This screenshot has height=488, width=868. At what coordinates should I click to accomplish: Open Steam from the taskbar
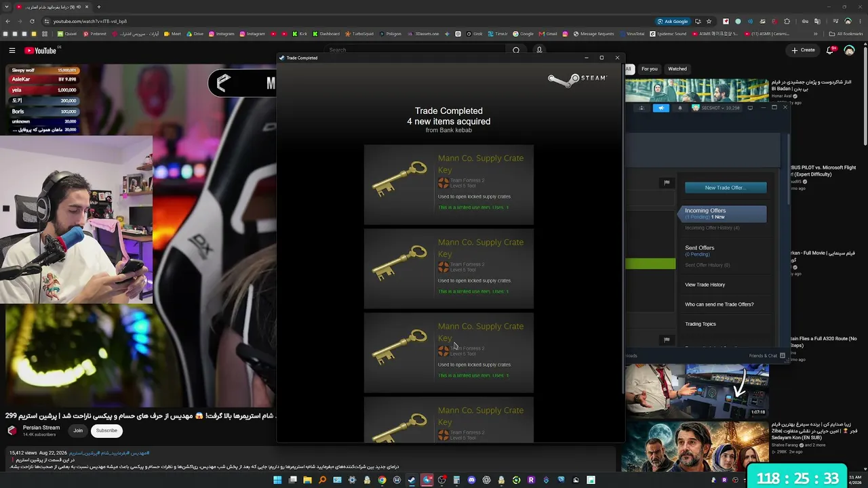click(x=412, y=480)
